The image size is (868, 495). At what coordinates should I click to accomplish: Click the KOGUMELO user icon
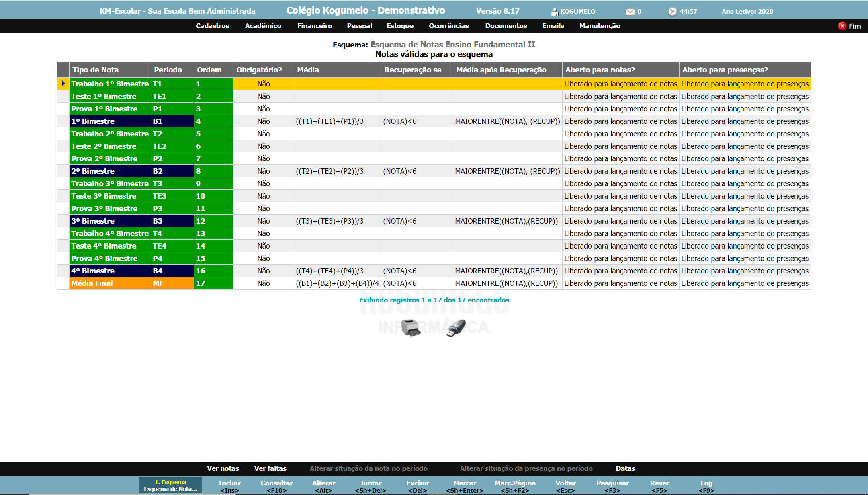click(x=555, y=12)
